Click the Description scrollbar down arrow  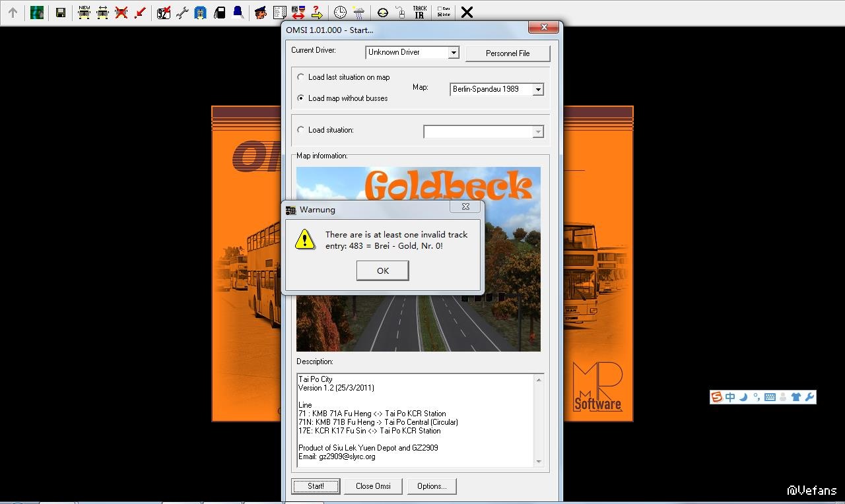point(539,462)
